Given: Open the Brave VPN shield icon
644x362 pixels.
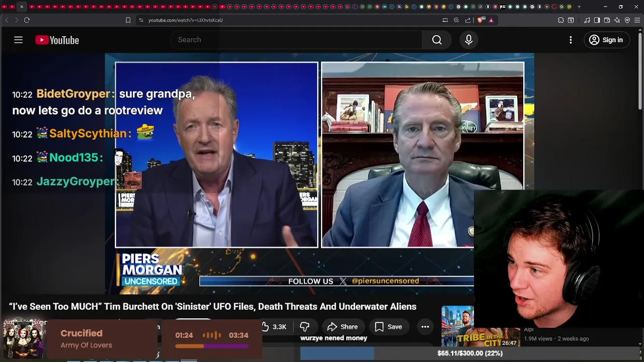Looking at the screenshot, I should pyautogui.click(x=627, y=20).
